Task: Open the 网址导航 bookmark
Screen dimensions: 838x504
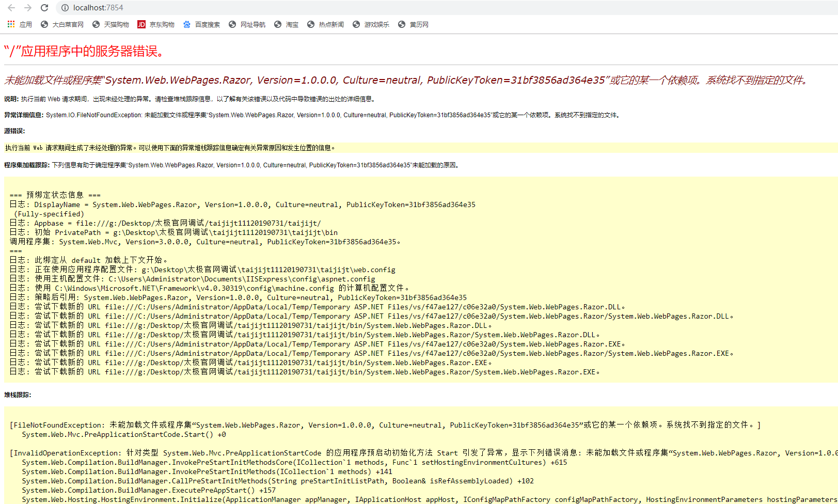Action: [247, 24]
